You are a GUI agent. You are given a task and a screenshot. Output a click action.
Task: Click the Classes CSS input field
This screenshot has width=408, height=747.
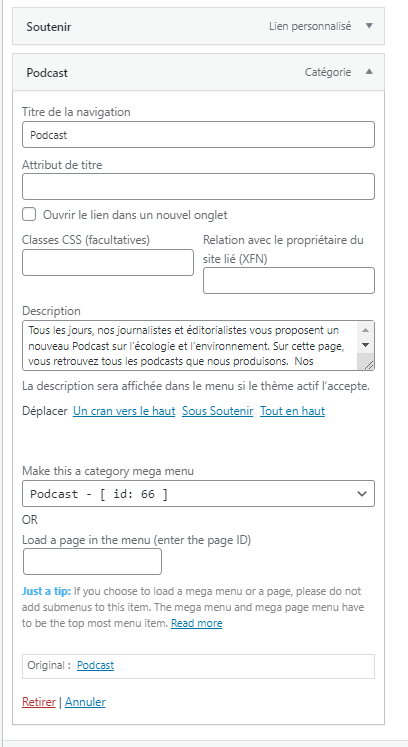108,262
